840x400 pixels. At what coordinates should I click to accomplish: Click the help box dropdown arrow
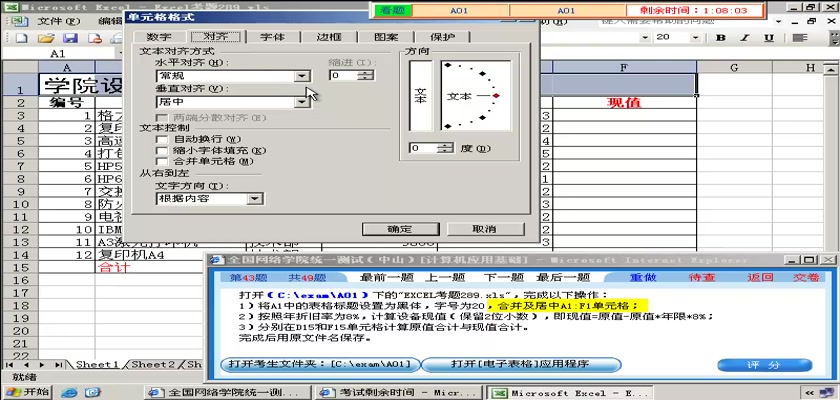pyautogui.click(x=778, y=21)
